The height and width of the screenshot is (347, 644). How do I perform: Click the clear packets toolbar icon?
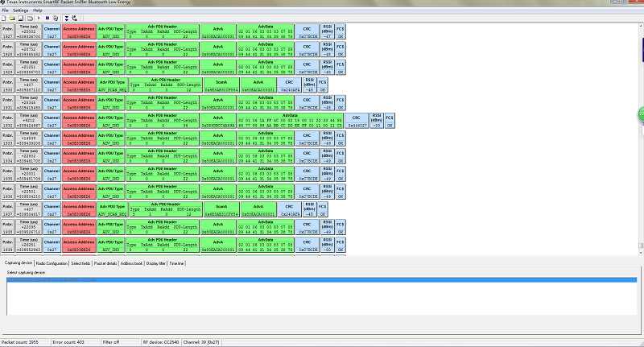pyautogui.click(x=56, y=18)
